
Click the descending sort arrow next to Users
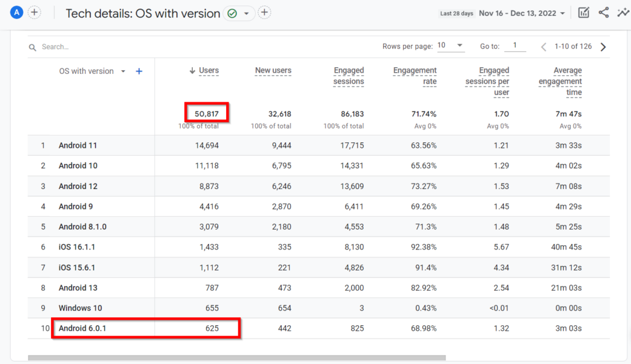point(192,71)
